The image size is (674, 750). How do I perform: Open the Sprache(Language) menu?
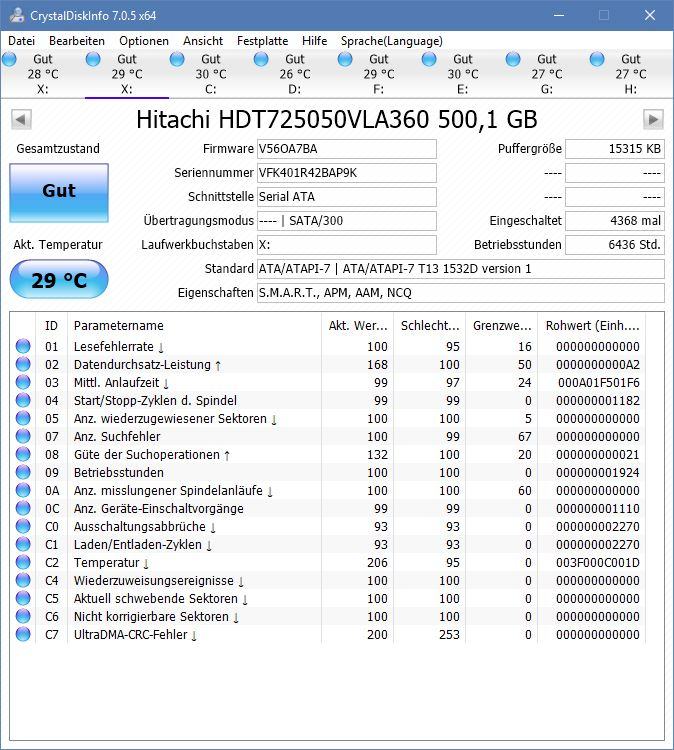[x=392, y=41]
